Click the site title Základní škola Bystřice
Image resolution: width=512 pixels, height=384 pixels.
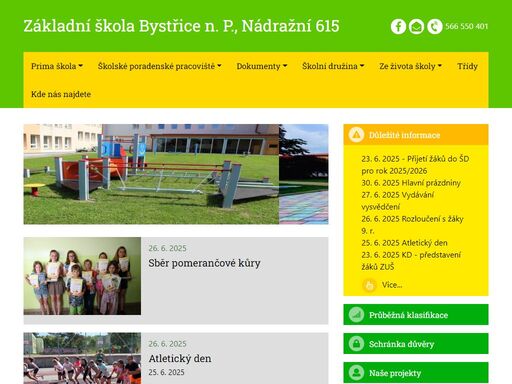coord(181,26)
